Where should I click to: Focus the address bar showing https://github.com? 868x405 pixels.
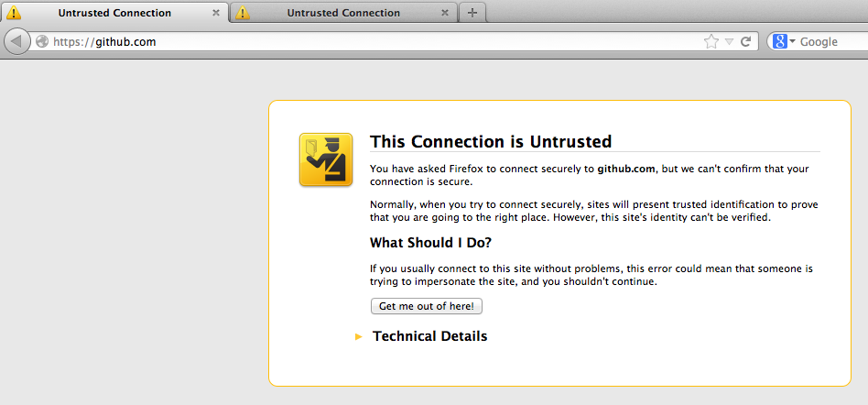coord(366,41)
